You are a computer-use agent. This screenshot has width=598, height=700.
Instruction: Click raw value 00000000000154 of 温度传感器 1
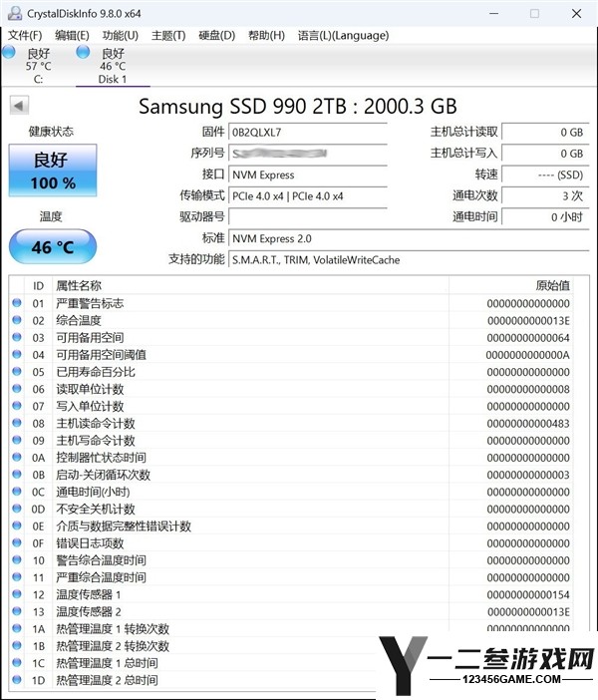tap(528, 594)
